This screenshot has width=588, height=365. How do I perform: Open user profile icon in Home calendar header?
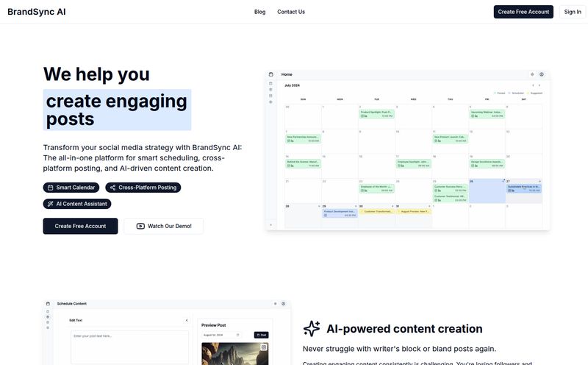coord(542,74)
